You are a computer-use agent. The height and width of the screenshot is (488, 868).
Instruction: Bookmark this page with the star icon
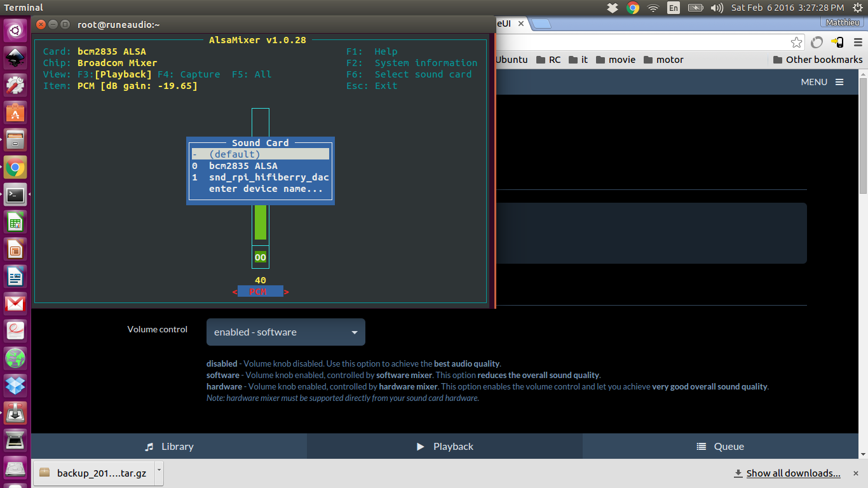pos(797,43)
